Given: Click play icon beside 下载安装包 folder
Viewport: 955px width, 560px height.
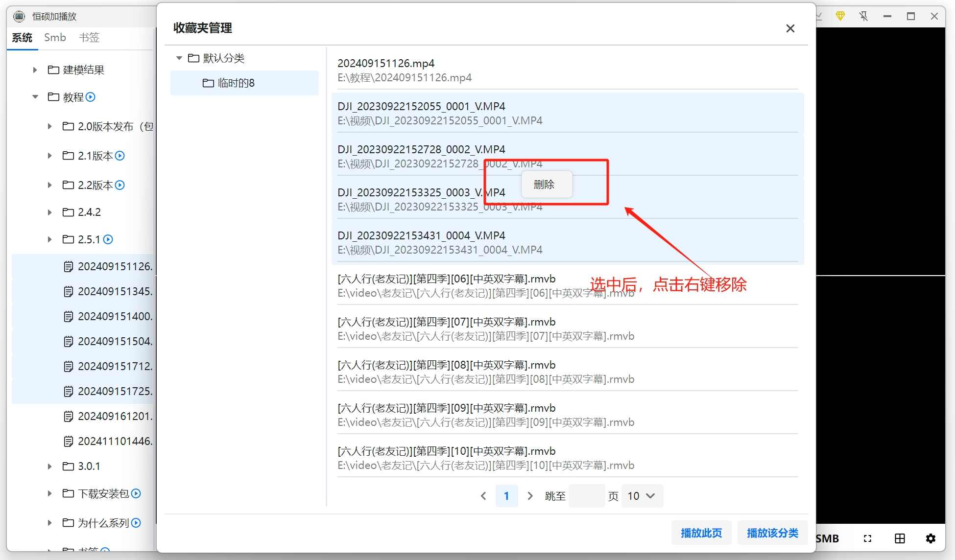Looking at the screenshot, I should 136,493.
